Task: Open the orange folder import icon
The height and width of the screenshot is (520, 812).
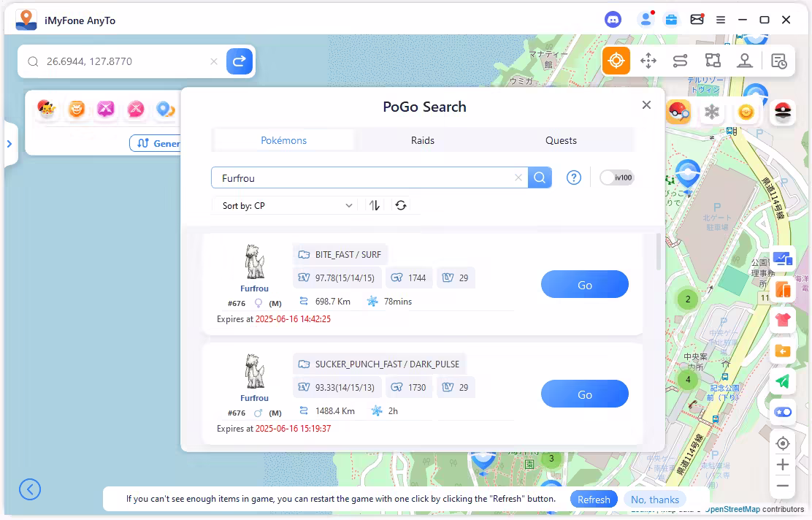Action: click(783, 351)
